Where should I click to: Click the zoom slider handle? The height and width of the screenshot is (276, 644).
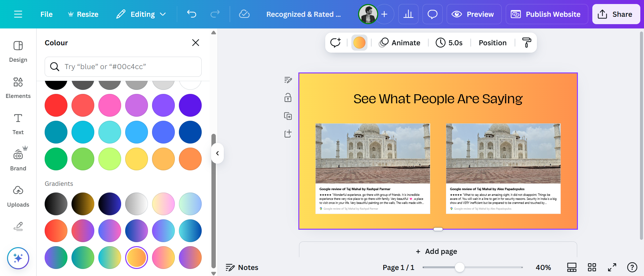point(459,267)
